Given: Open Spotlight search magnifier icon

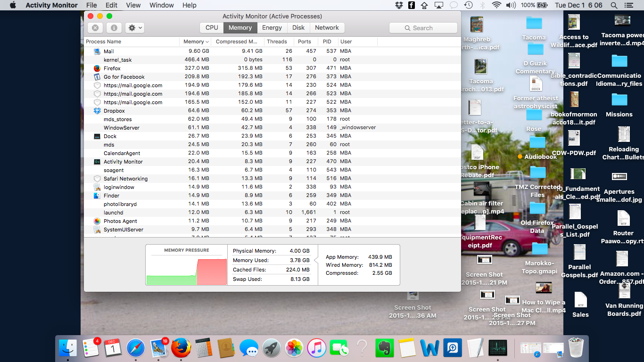Looking at the screenshot, I should tap(614, 5).
